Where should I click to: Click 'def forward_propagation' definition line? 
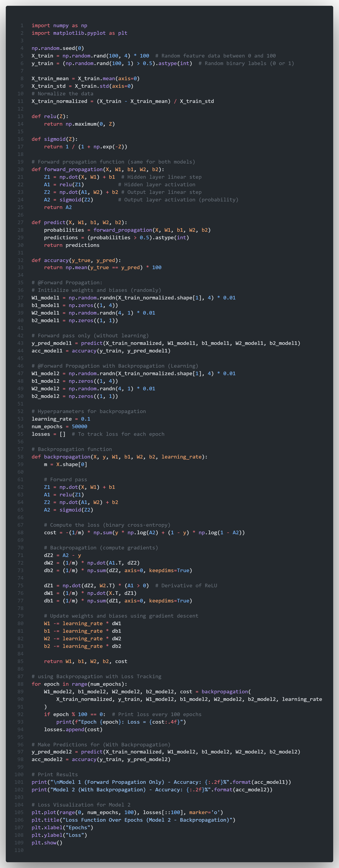[x=98, y=170]
